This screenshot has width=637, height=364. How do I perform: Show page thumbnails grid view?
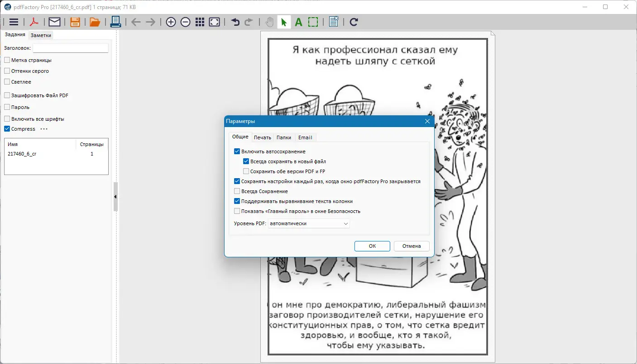point(200,22)
